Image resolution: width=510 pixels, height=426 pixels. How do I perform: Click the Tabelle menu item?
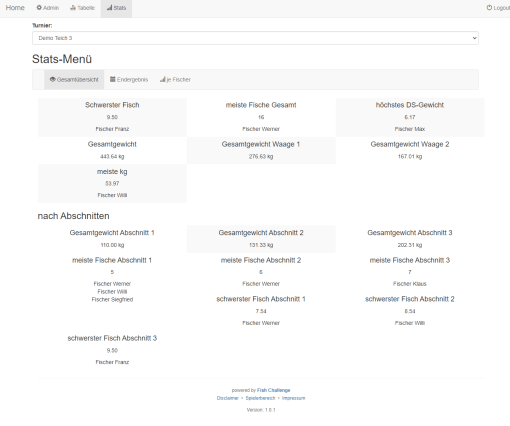[82, 8]
